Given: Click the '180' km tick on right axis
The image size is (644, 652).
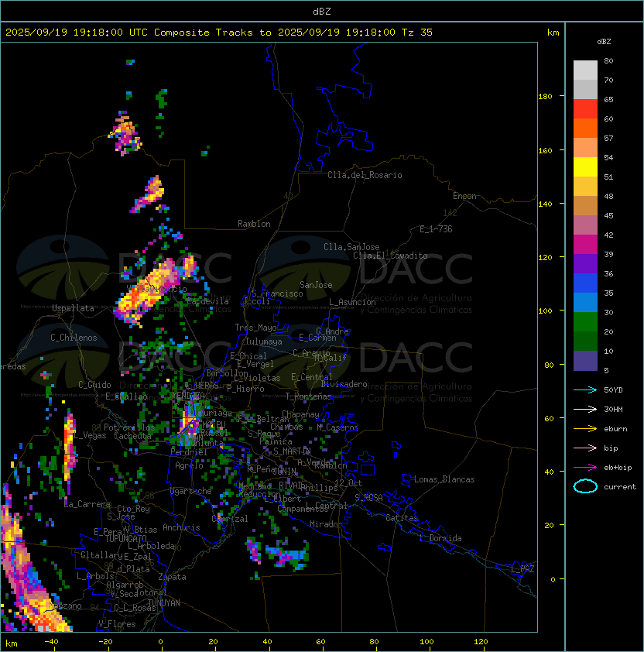Looking at the screenshot, I should pyautogui.click(x=545, y=97).
